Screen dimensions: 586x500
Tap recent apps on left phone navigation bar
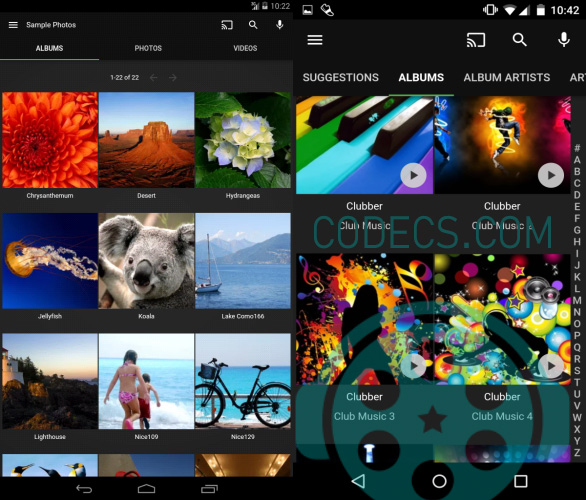point(209,489)
